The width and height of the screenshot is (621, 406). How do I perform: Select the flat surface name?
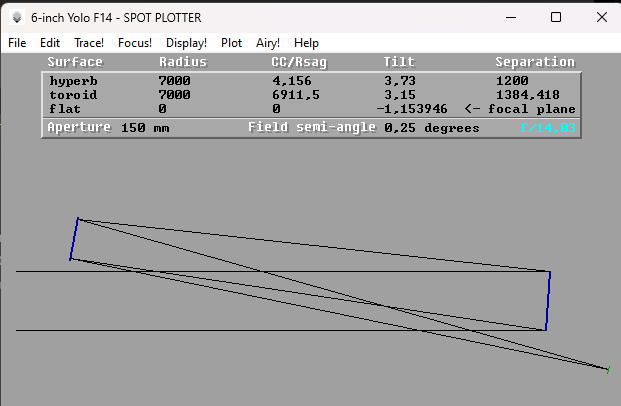point(65,109)
